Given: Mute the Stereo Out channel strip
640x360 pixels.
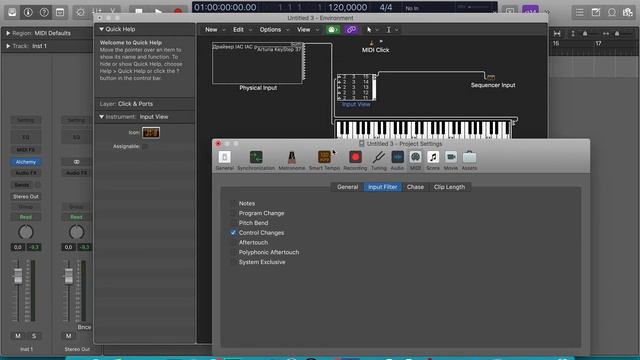Looking at the screenshot, I should pos(69,336).
